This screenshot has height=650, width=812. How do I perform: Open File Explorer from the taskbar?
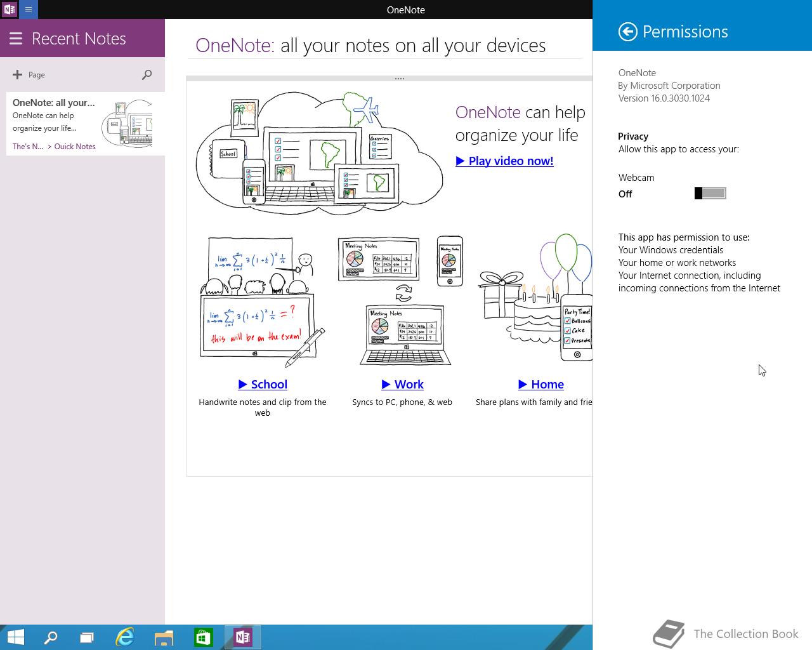(x=164, y=637)
